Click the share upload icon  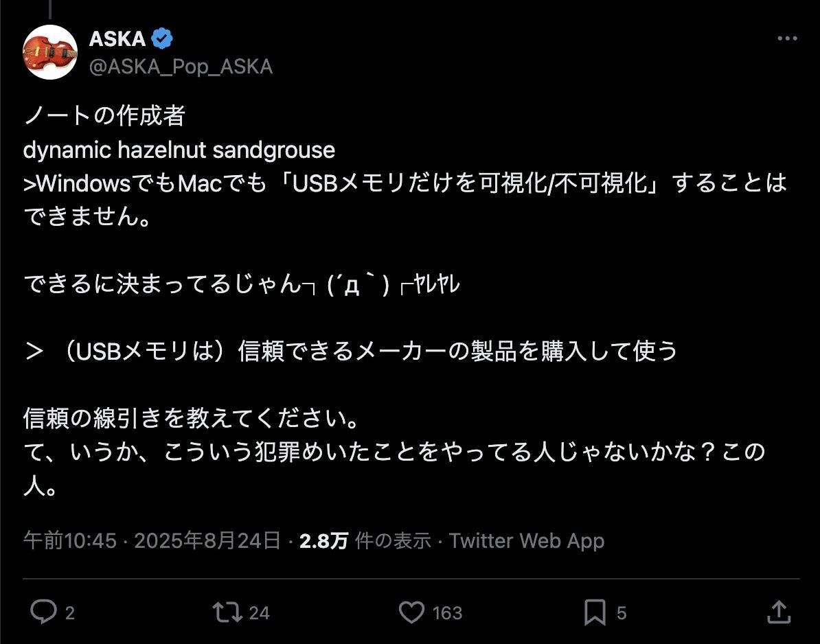tap(778, 612)
